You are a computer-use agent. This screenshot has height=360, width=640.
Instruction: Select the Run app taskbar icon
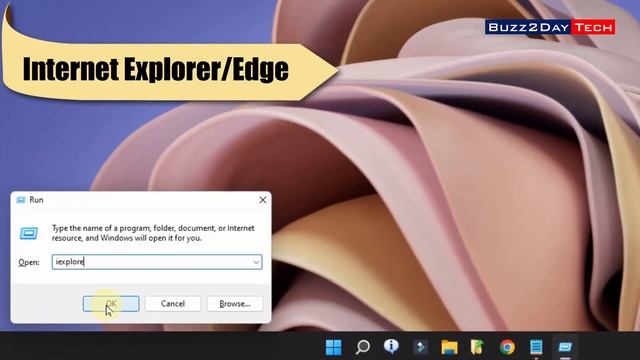pos(565,347)
